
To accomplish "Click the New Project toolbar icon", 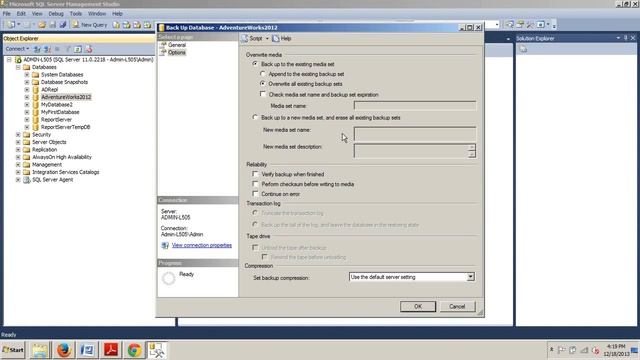I will (x=11, y=25).
